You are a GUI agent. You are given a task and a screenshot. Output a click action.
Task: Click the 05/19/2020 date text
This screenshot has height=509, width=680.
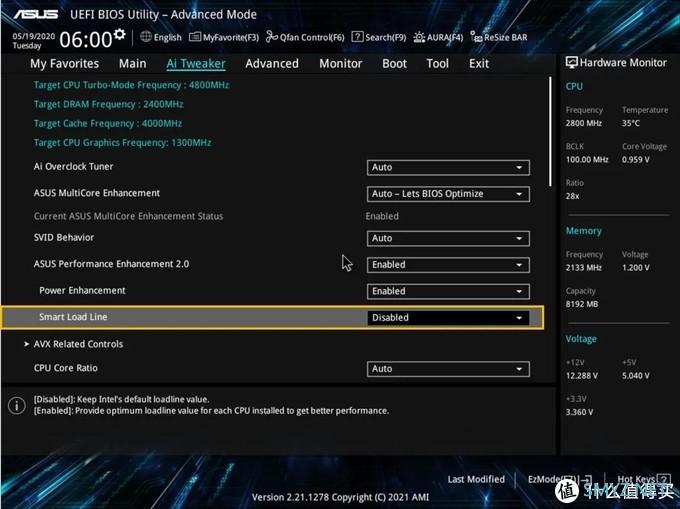[x=34, y=36]
